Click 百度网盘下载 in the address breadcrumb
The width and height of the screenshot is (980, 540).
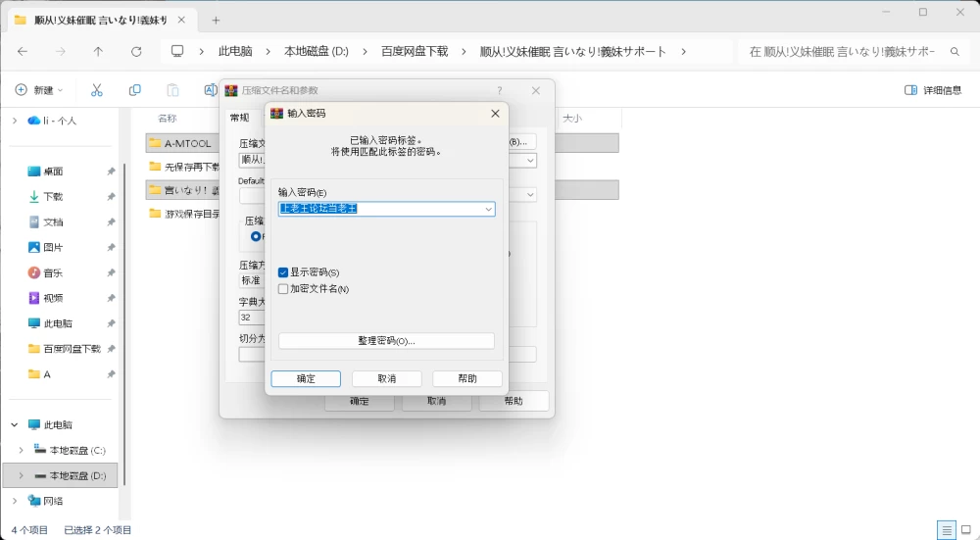415,52
